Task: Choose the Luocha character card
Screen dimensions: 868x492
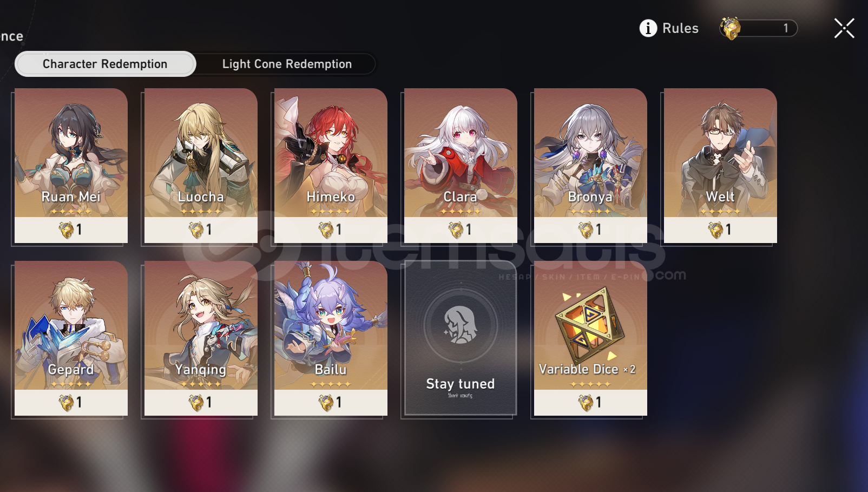Action: pos(201,166)
